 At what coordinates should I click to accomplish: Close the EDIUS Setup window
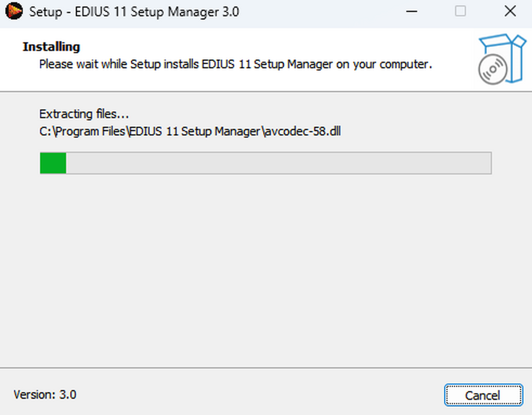point(510,12)
